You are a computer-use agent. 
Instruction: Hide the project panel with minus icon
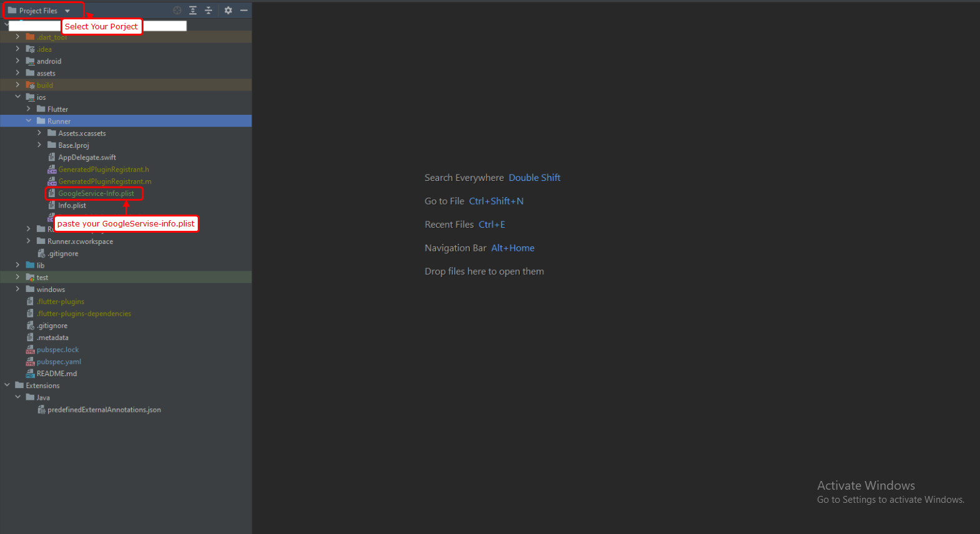pos(244,11)
